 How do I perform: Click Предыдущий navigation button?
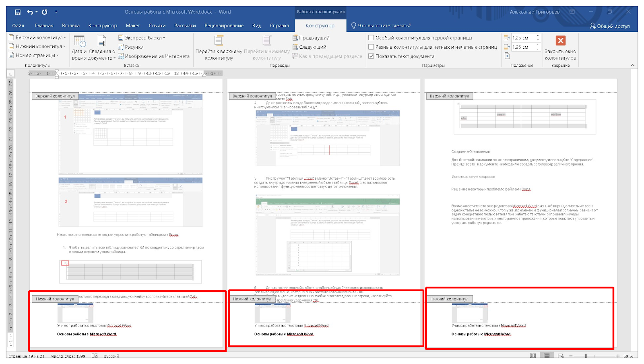pos(311,38)
